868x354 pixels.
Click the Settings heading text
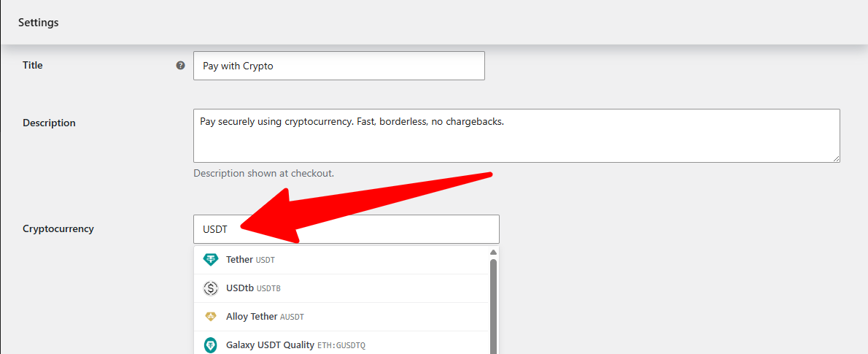pos(38,23)
